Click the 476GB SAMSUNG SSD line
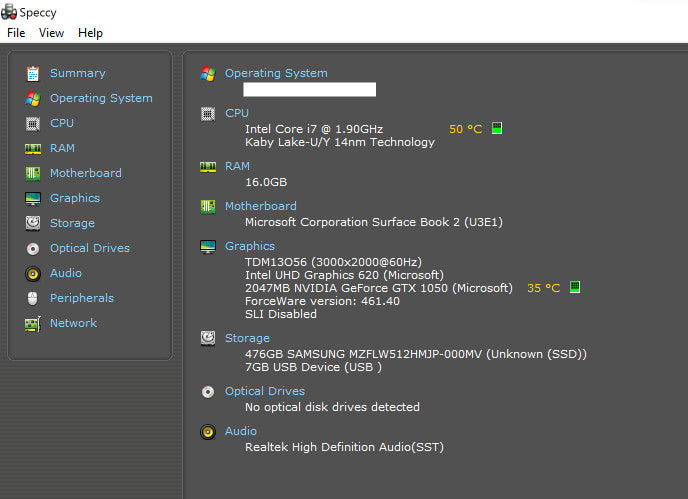Image resolution: width=688 pixels, height=499 pixels. (416, 354)
